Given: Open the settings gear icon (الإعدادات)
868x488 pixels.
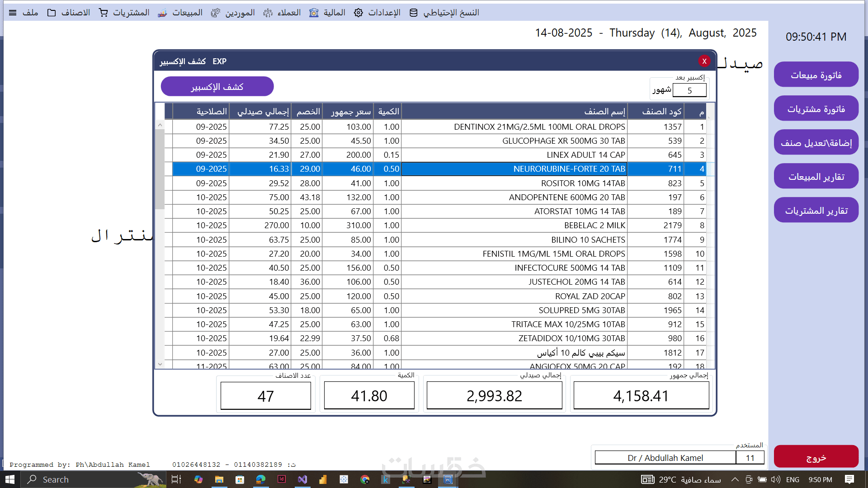Looking at the screenshot, I should coord(359,13).
